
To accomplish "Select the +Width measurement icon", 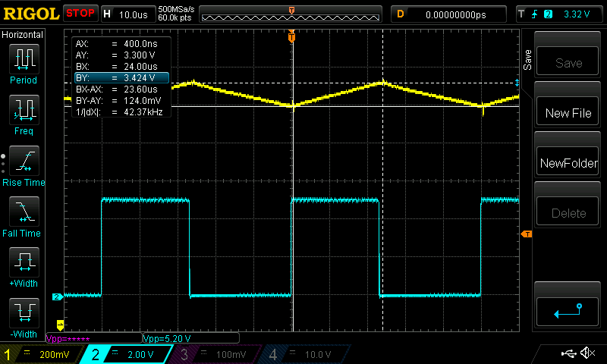I will click(23, 263).
